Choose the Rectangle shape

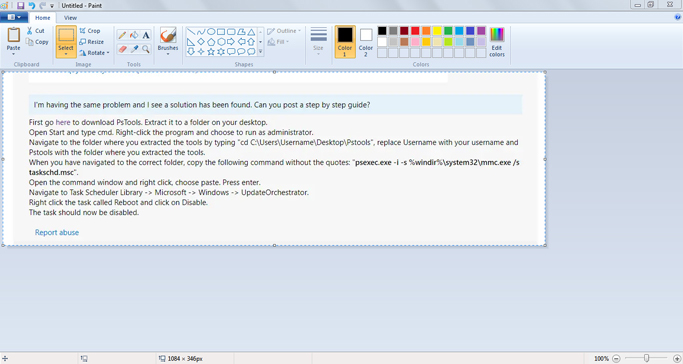coord(221,32)
